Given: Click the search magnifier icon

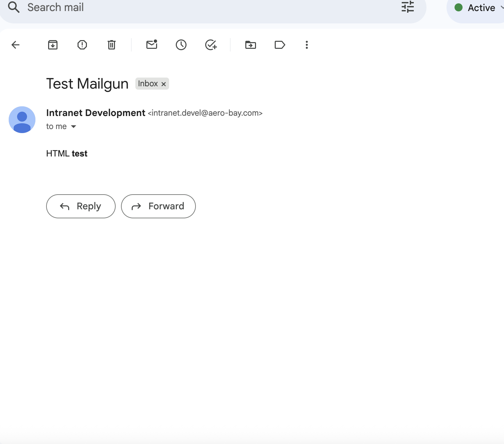Looking at the screenshot, I should click(14, 7).
